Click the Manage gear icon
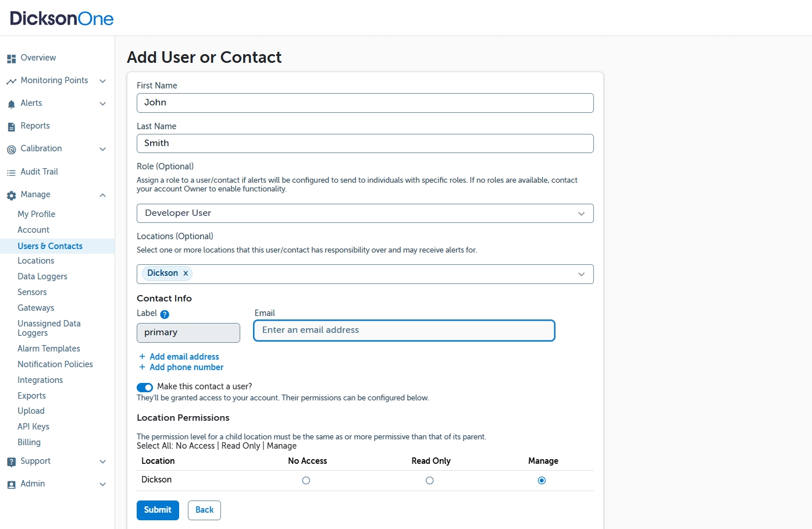Image resolution: width=812 pixels, height=529 pixels. tap(11, 196)
